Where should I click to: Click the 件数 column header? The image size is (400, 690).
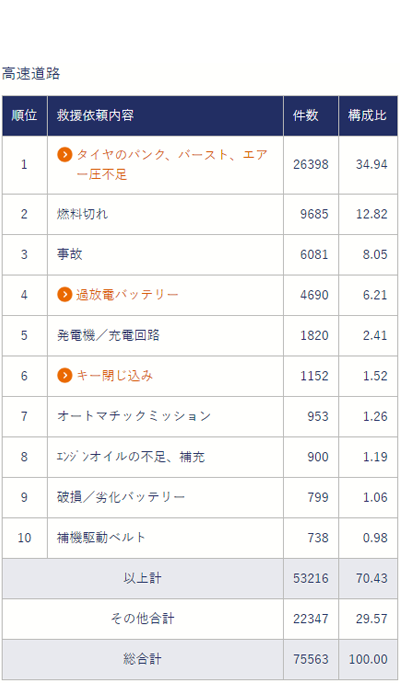(311, 116)
